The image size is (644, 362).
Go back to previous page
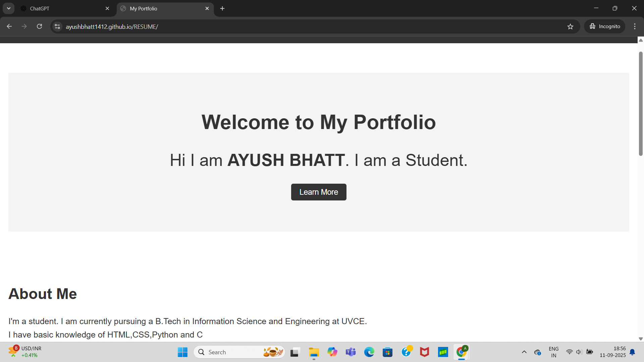point(9,26)
